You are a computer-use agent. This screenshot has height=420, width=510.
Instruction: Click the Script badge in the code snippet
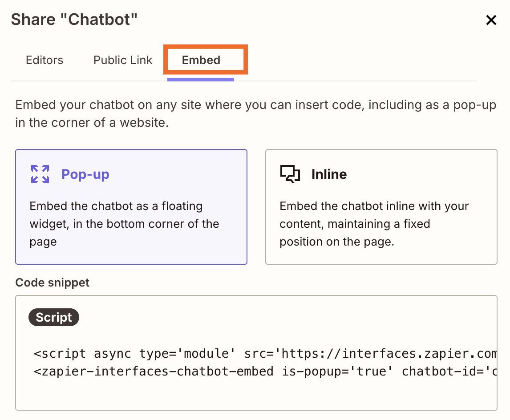53,317
